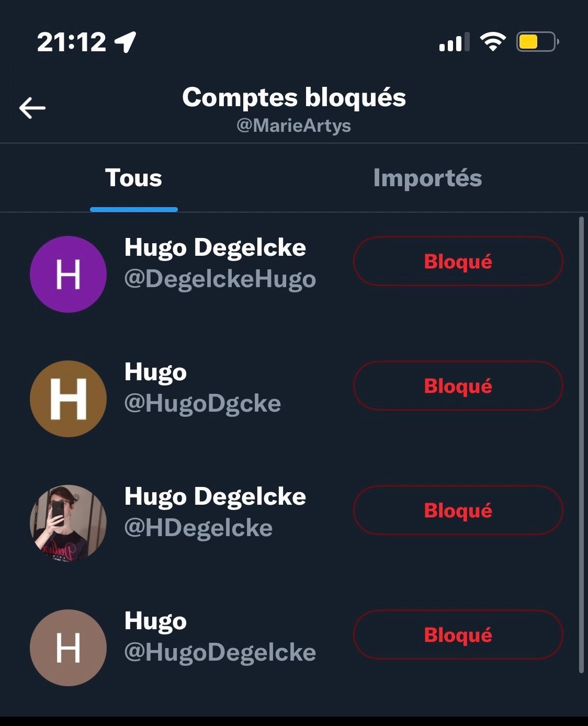Switch to the Importés tab
Image resolution: width=588 pixels, height=726 pixels.
point(427,178)
